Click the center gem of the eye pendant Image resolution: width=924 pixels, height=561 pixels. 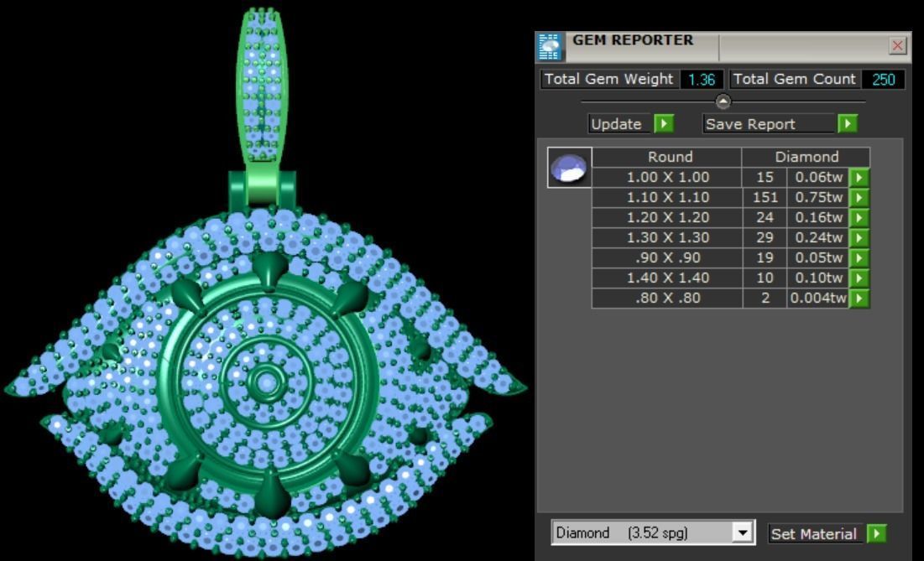(267, 383)
